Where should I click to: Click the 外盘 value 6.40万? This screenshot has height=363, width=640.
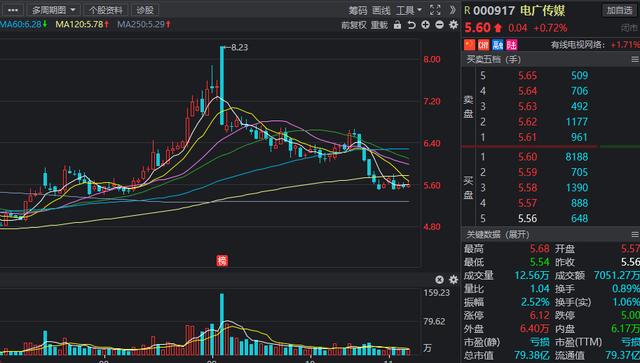pos(534,329)
